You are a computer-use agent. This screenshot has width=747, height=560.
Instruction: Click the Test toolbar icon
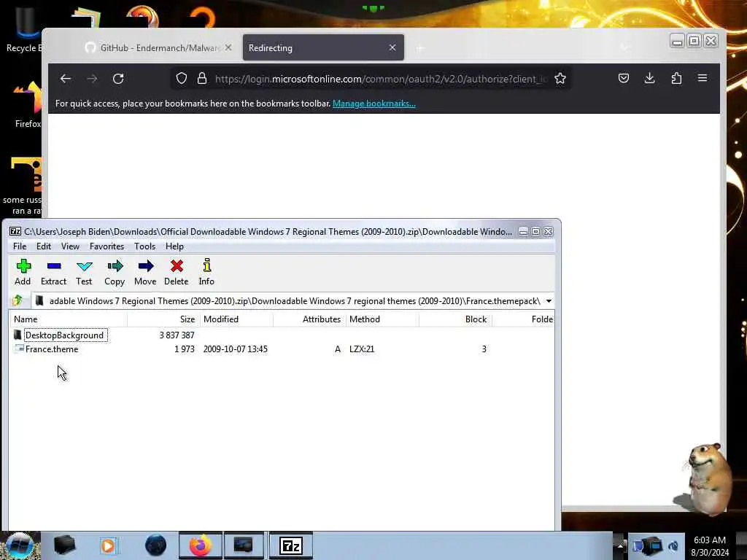[84, 272]
